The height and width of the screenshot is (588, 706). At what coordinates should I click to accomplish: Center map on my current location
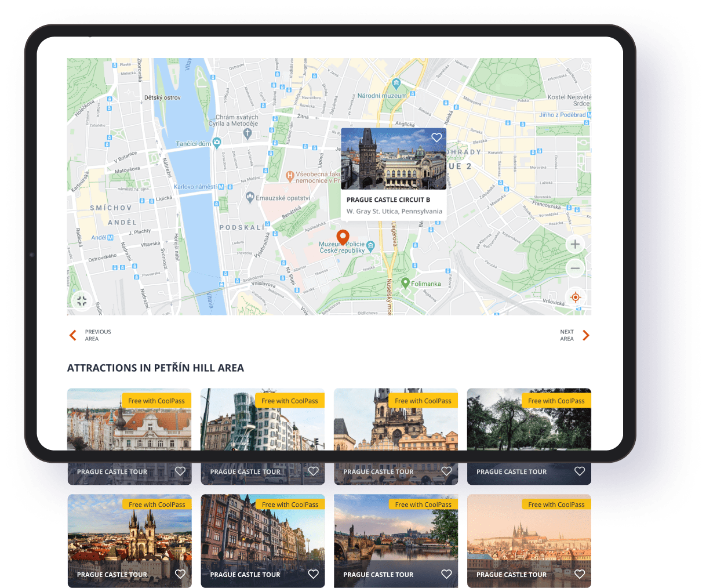point(575,297)
